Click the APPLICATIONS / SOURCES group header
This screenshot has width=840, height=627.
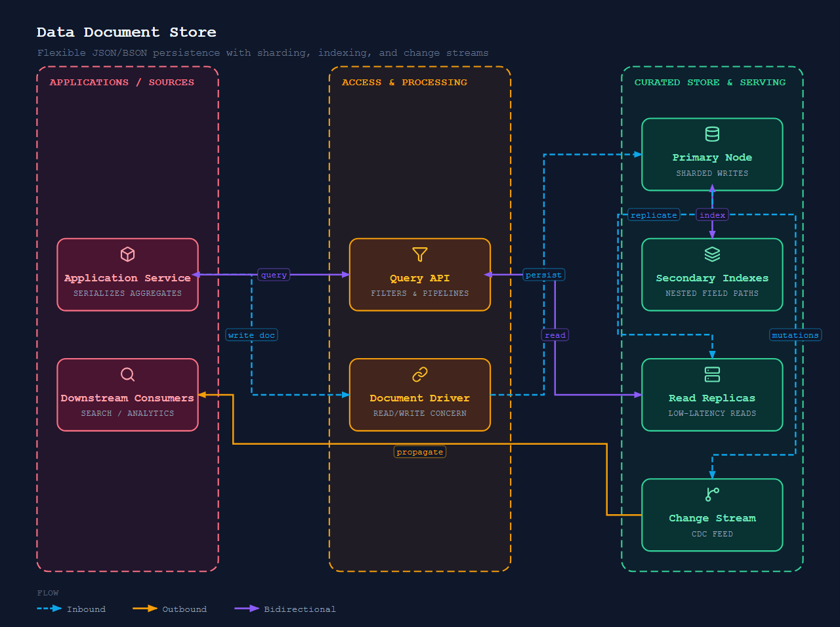click(122, 82)
